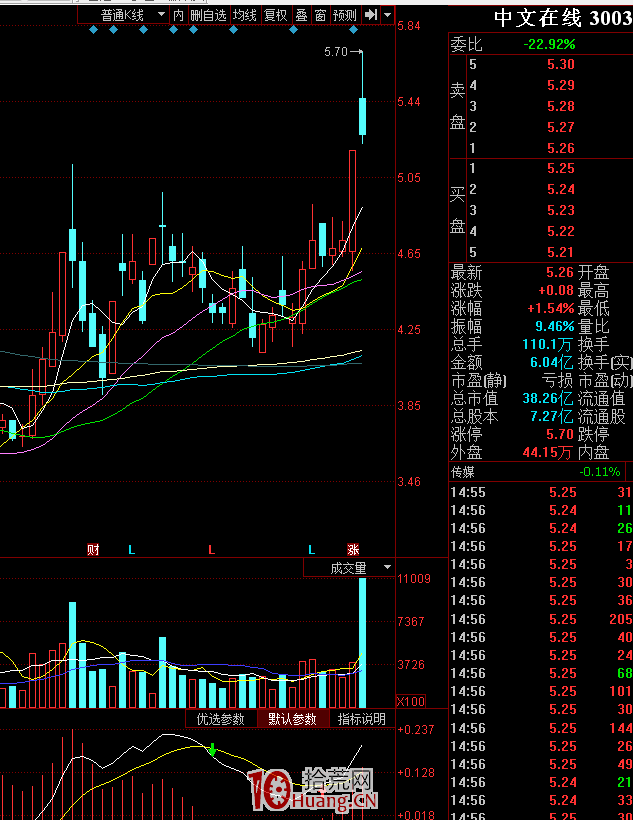Switch to the 优选参数 tab
Viewport: 633px width, 820px height.
[220, 719]
